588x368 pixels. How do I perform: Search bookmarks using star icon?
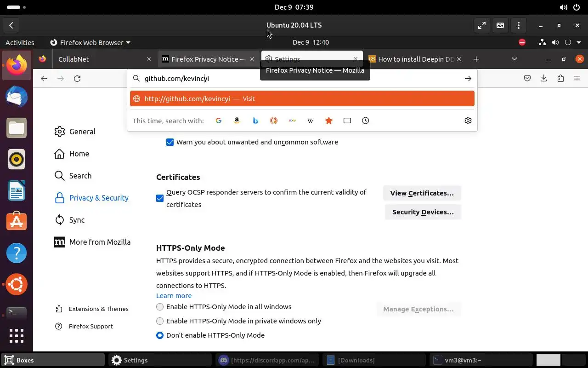click(x=329, y=121)
